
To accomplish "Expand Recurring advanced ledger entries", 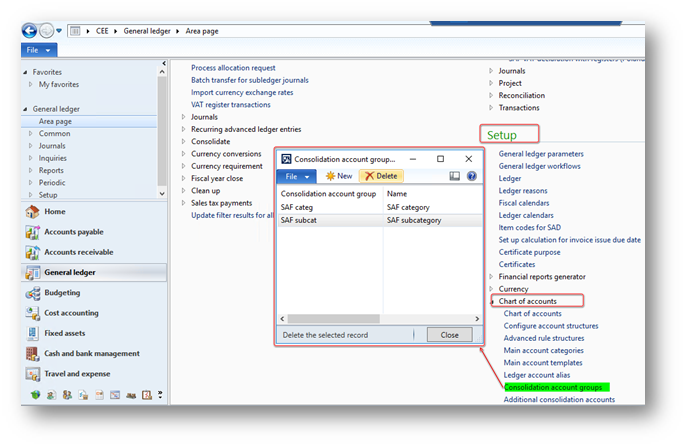I will pos(184,129).
